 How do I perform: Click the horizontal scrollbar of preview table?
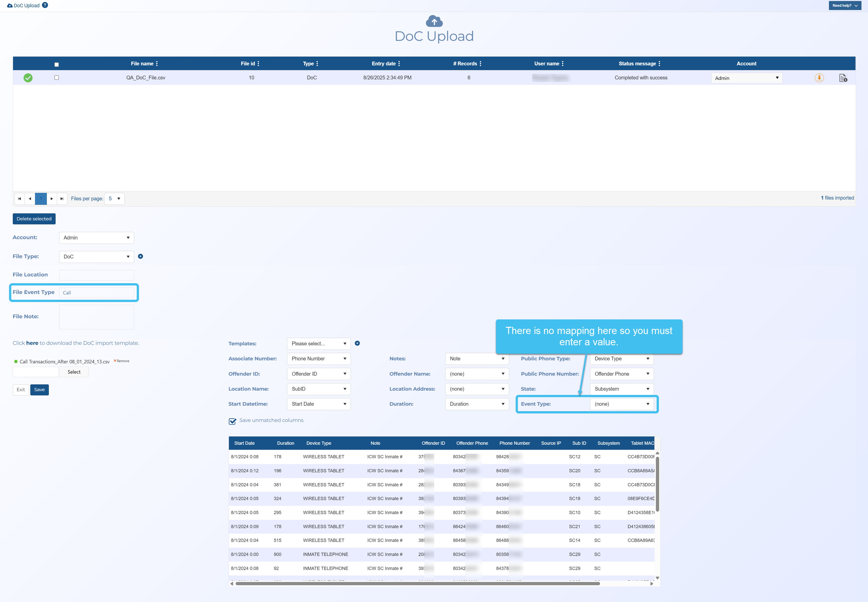pyautogui.click(x=417, y=583)
